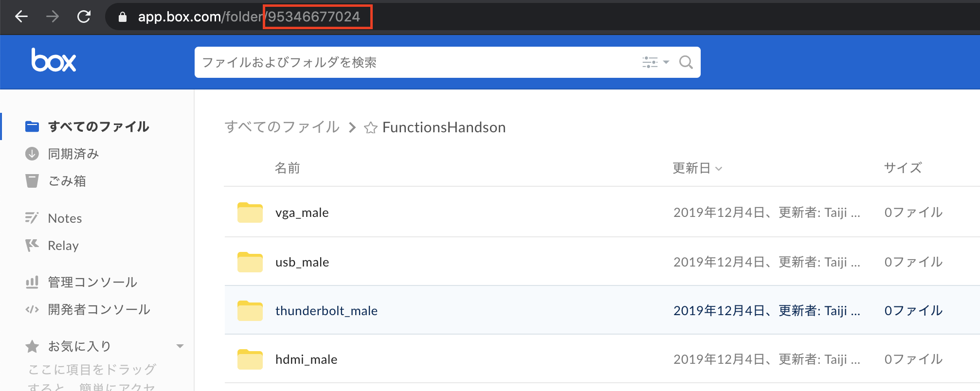Open ごみ箱 in sidebar
Image resolution: width=980 pixels, height=391 pixels.
click(x=67, y=181)
